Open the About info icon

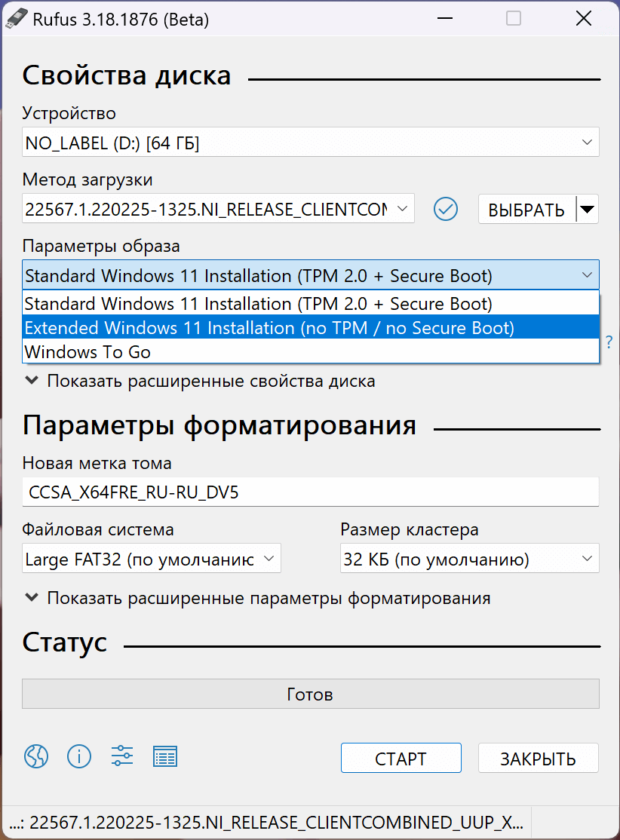[79, 756]
